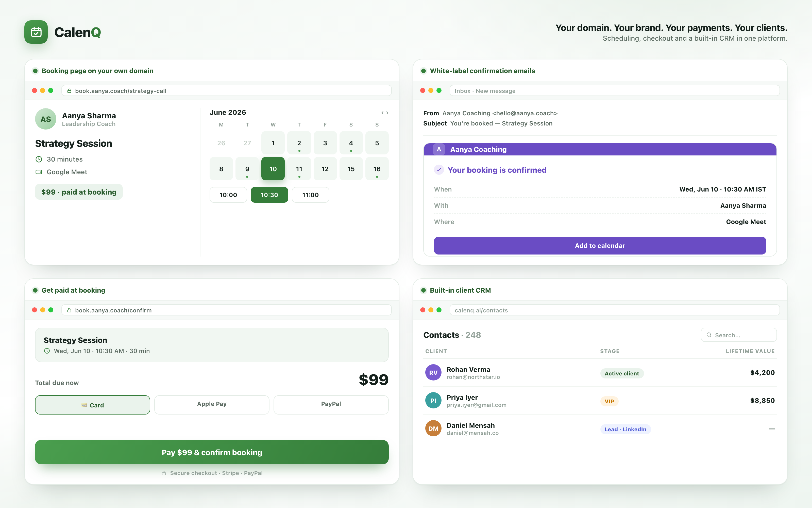Click the $4,200 lifetime value

(x=762, y=373)
